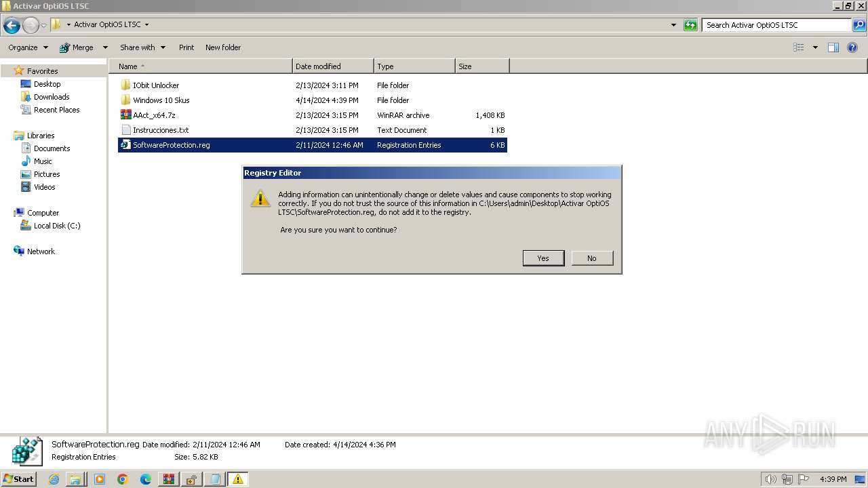Switch to the padlock taskbar item
Viewport: 868px width, 488px height.
click(x=191, y=479)
